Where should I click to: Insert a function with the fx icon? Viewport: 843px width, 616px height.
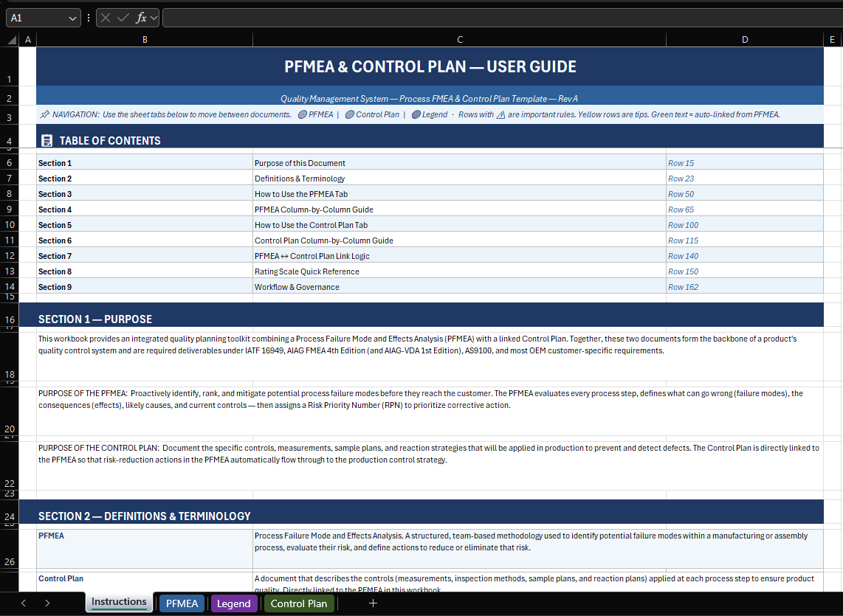142,17
